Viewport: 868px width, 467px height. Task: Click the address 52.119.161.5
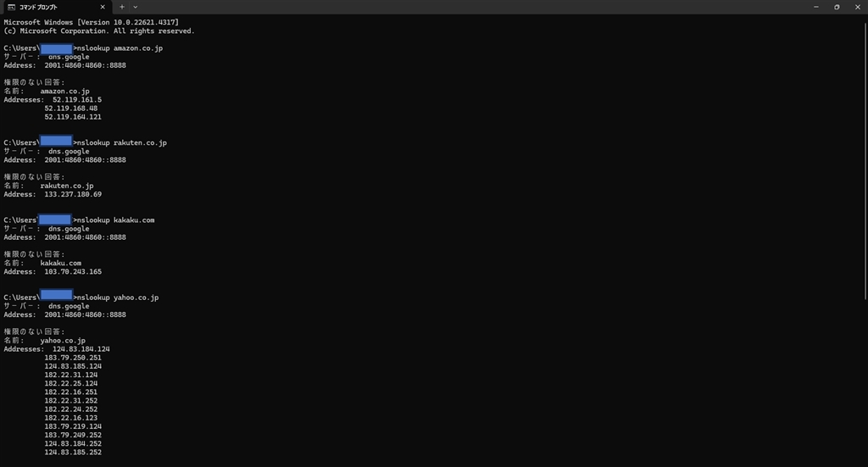point(77,100)
